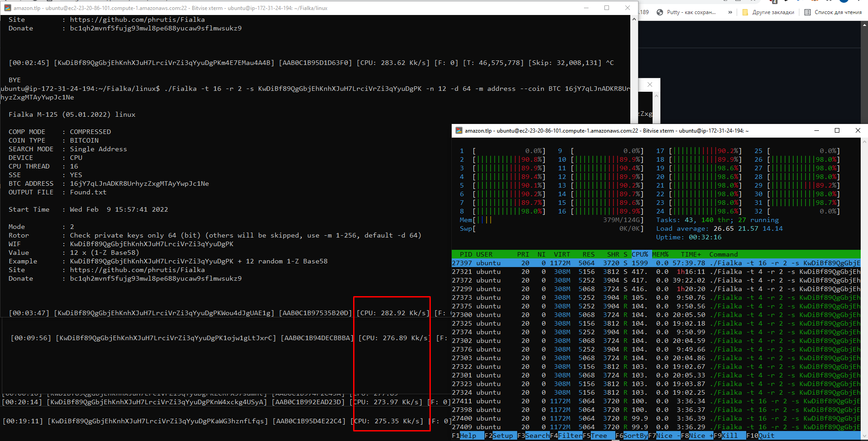Click the SHR column header

(x=613, y=254)
